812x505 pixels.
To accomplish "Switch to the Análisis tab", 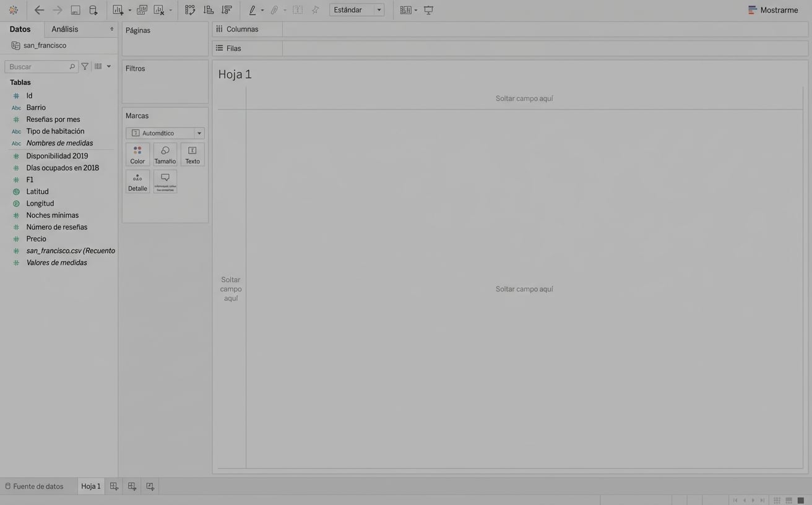I will [x=63, y=28].
